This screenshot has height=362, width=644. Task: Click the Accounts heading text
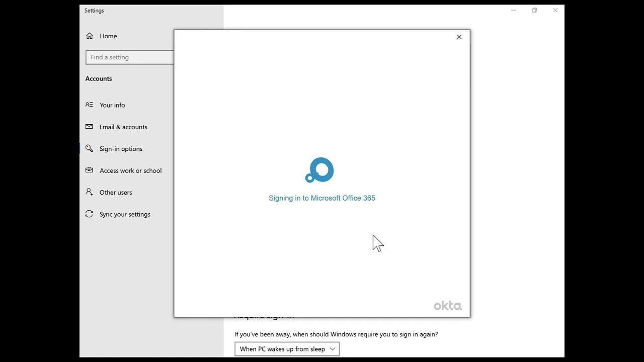(99, 78)
